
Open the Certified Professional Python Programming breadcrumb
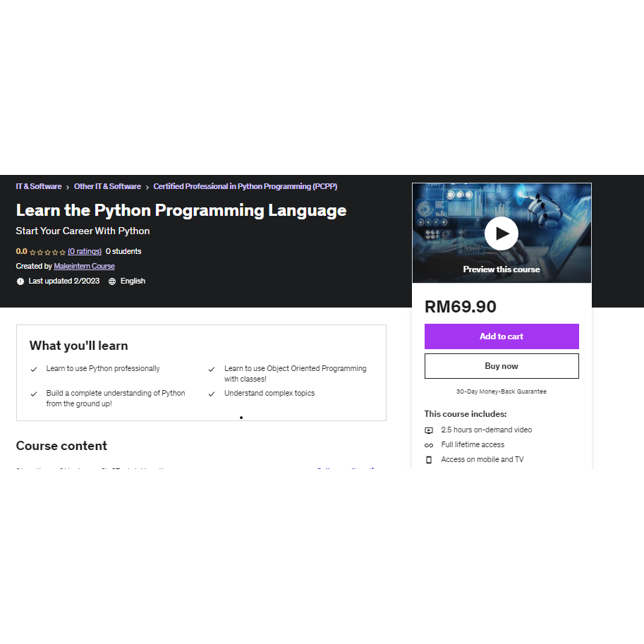tap(244, 186)
